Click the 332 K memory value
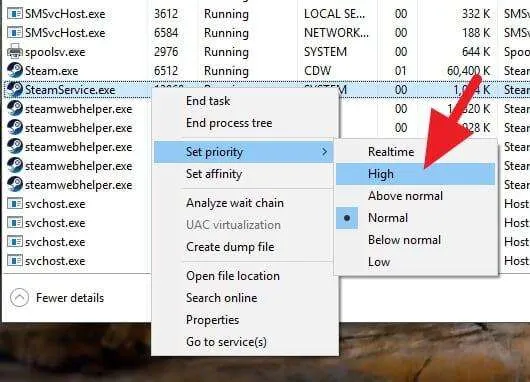530x382 pixels. point(476,14)
